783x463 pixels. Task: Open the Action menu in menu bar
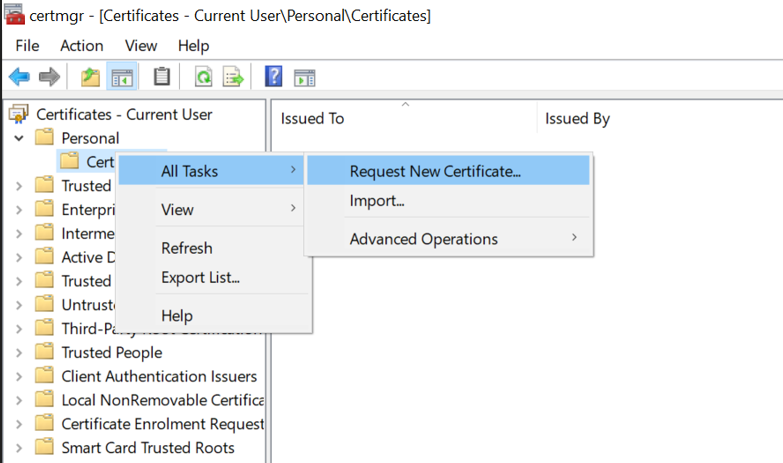(81, 46)
